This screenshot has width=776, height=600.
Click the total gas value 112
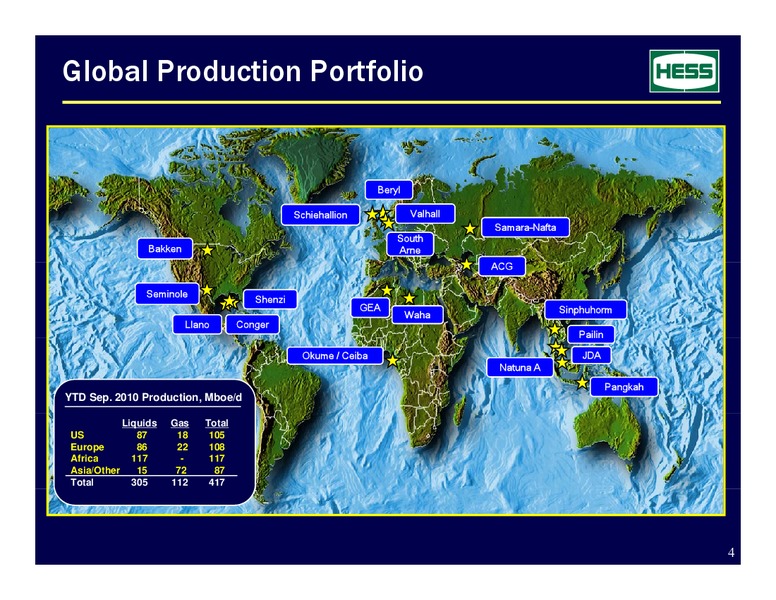[180, 482]
